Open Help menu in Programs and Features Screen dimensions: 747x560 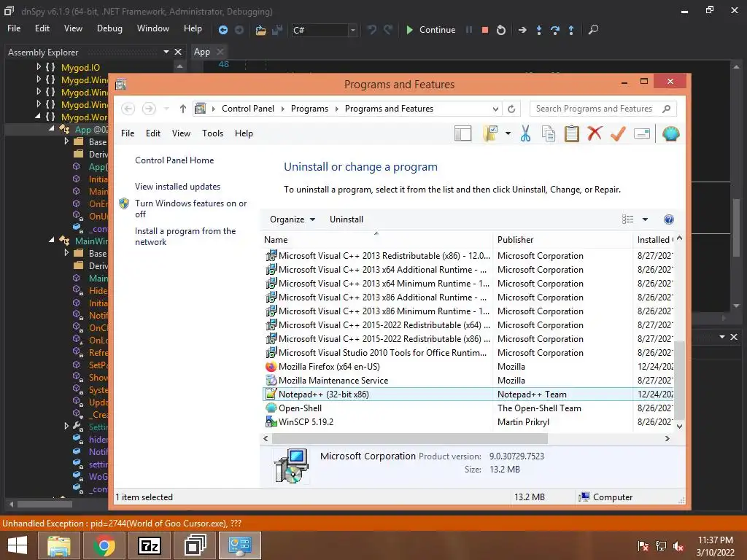(244, 133)
